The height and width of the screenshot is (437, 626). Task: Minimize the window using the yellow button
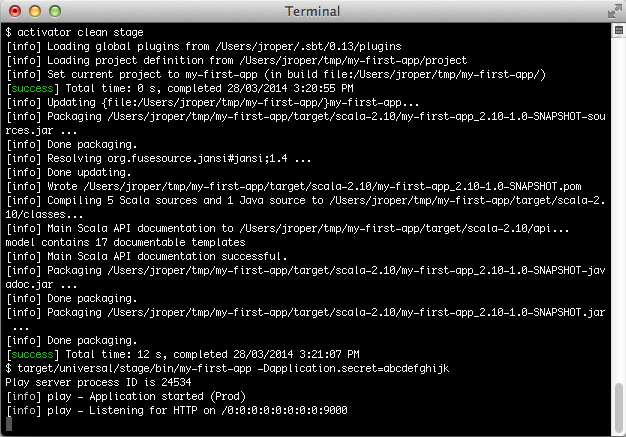pos(33,11)
